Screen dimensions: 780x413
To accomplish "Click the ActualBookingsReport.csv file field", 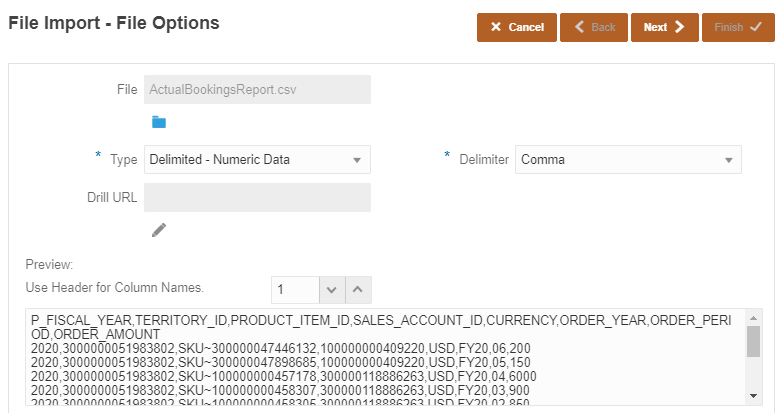I will (x=257, y=90).
